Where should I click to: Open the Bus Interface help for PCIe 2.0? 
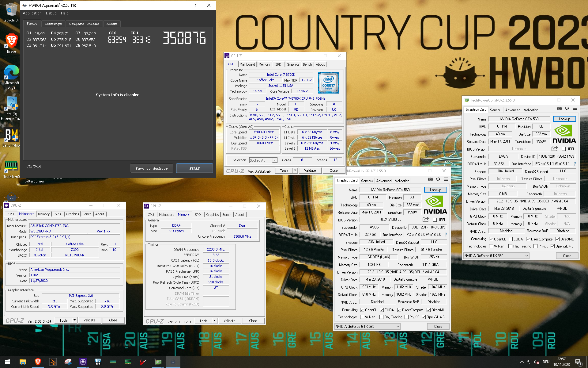pyautogui.click(x=446, y=235)
